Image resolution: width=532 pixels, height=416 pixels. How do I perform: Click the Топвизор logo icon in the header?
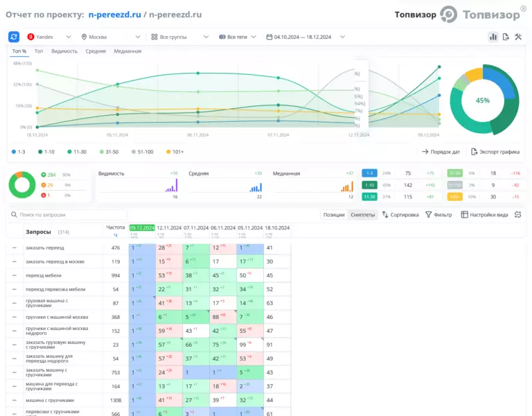click(x=449, y=15)
